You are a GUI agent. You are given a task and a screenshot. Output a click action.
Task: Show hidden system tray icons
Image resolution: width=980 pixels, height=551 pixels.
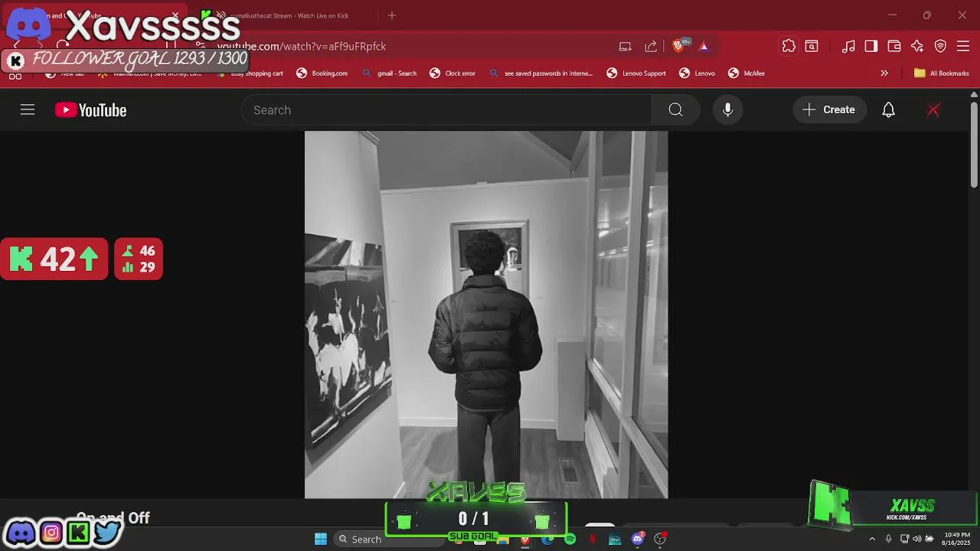pos(871,539)
